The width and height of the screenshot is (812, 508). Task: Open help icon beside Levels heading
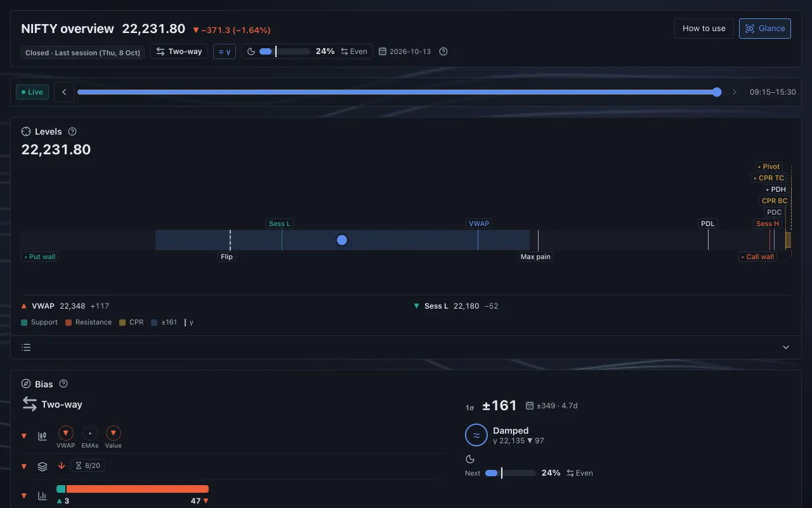click(72, 131)
